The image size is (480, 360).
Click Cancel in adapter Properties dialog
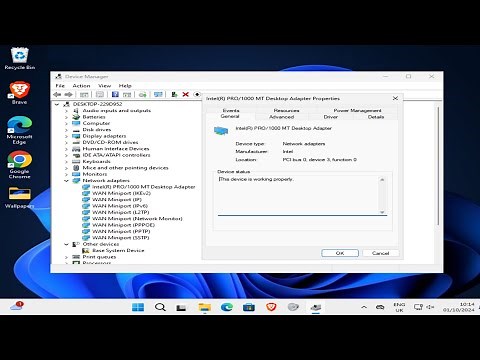pyautogui.click(x=380, y=253)
